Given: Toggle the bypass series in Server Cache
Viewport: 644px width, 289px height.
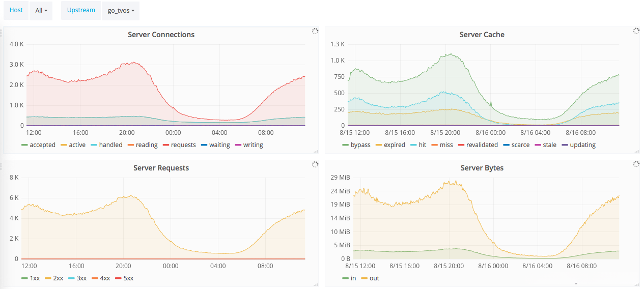Looking at the screenshot, I should [360, 145].
